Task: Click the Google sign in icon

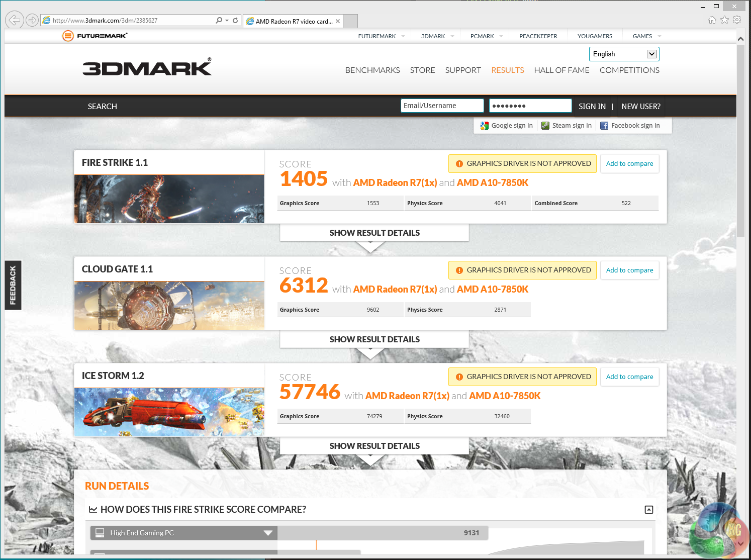Action: (x=484, y=126)
